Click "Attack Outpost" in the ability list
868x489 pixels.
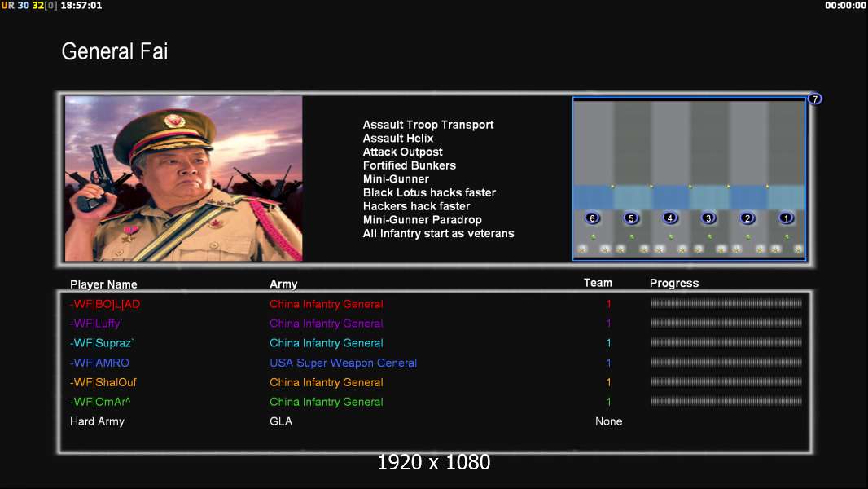click(402, 152)
